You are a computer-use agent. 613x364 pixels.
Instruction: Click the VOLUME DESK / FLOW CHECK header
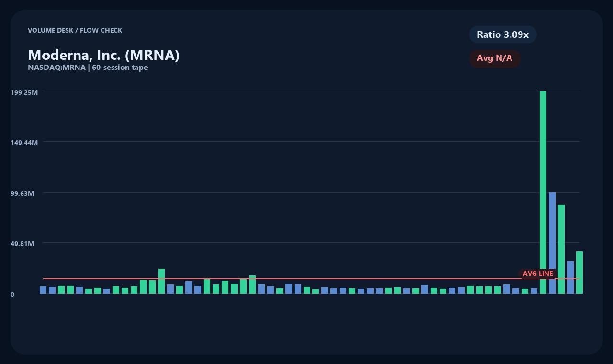point(75,30)
